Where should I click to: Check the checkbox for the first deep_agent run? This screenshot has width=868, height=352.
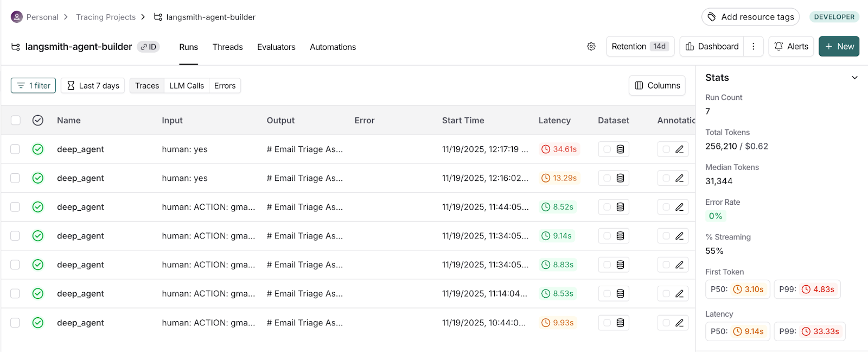15,149
